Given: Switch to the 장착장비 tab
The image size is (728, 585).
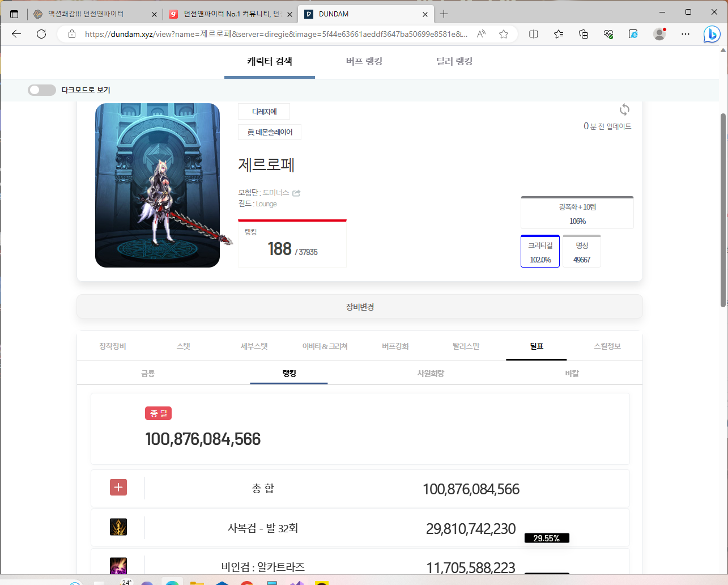Looking at the screenshot, I should [113, 346].
